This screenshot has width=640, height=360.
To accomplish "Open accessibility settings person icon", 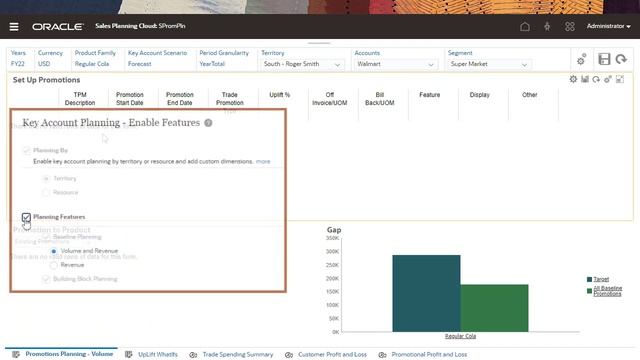I will pos(547,27).
